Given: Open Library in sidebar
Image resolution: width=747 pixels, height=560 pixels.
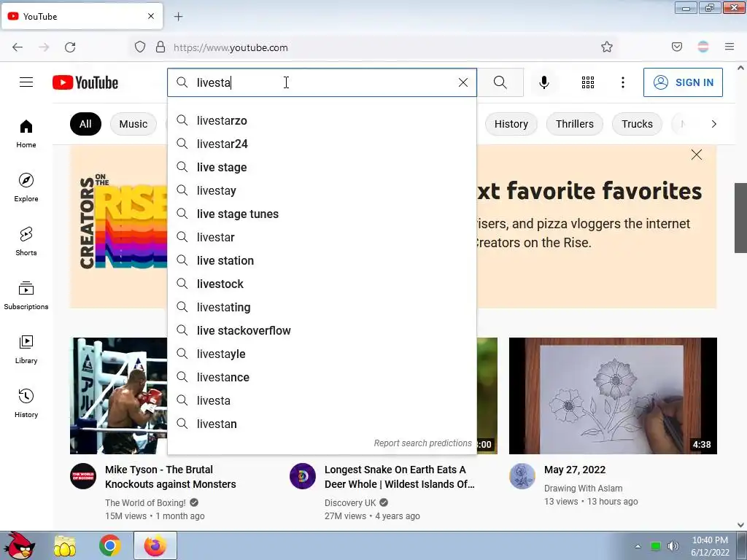Looking at the screenshot, I should point(26,349).
